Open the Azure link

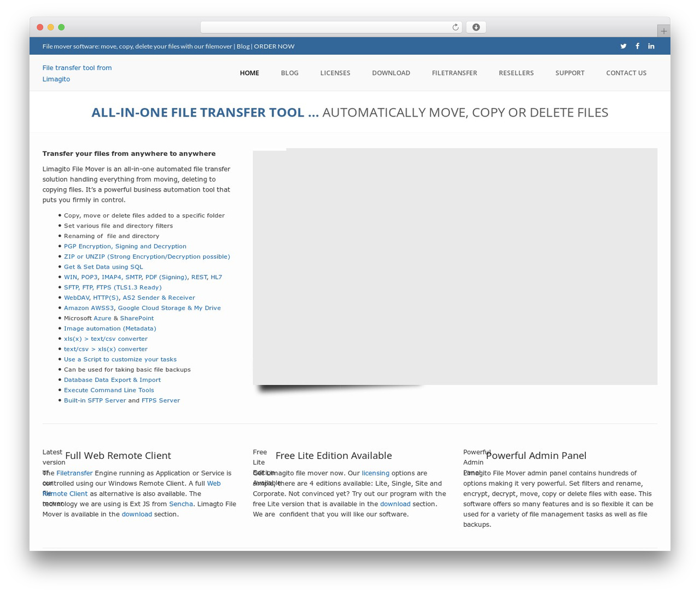click(102, 318)
